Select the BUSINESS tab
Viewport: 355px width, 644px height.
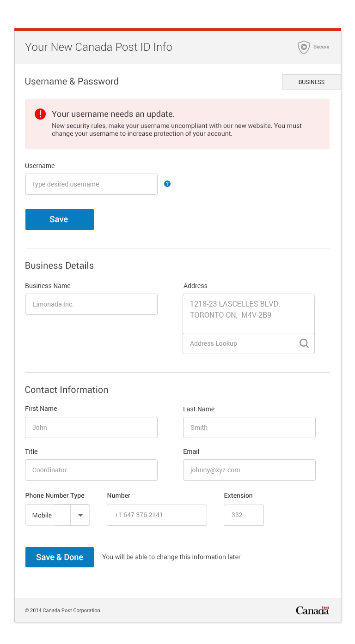coord(311,82)
